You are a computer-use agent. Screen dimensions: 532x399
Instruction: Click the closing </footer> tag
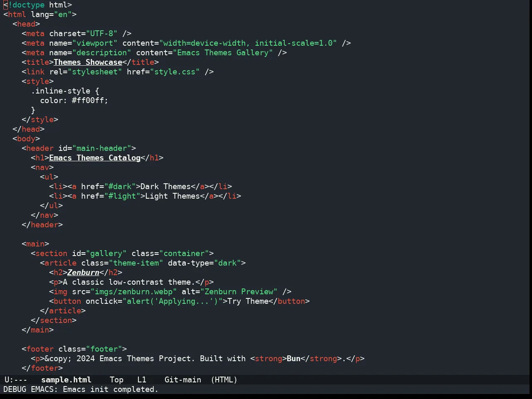pos(42,368)
